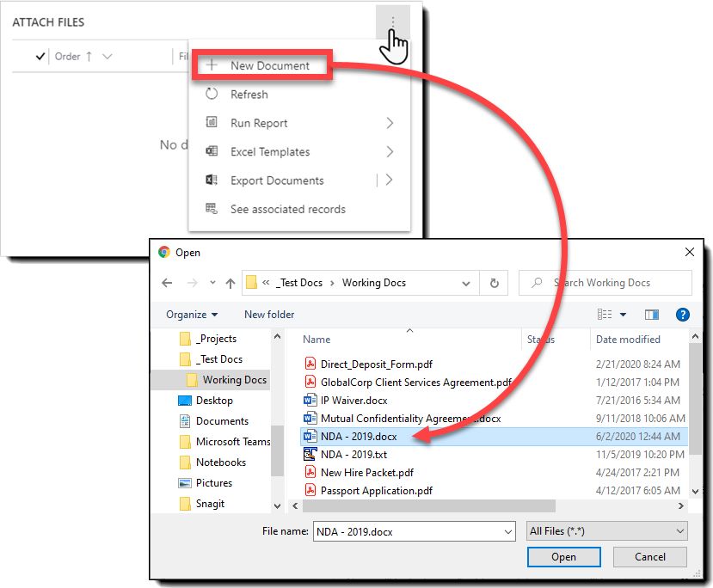Expand the Excel Templates submenu arrow

[390, 151]
